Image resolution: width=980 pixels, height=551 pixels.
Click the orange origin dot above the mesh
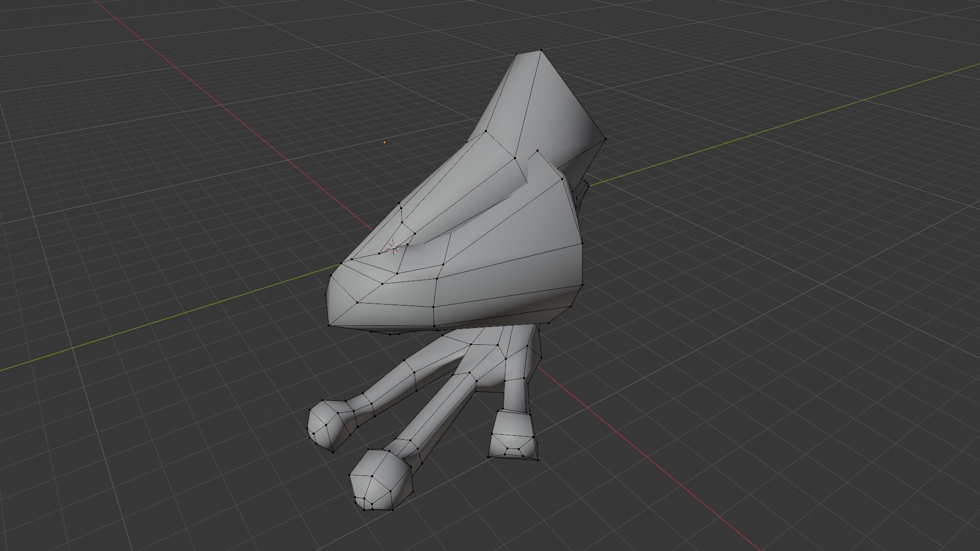tap(384, 142)
